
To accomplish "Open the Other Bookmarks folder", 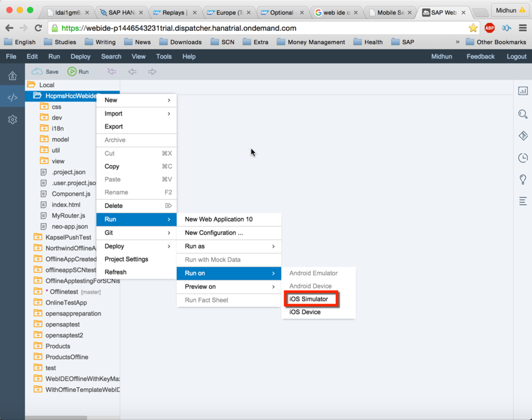I will (x=496, y=42).
